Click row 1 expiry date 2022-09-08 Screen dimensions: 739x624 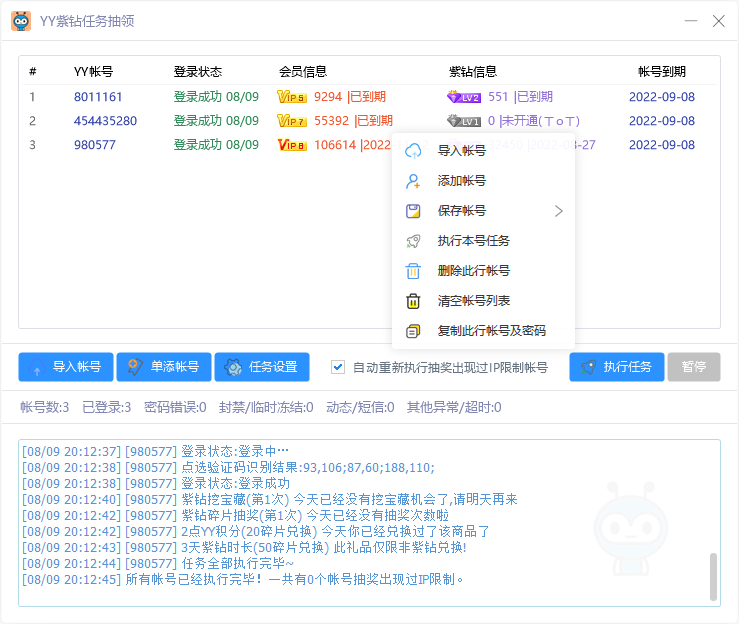[662, 97]
